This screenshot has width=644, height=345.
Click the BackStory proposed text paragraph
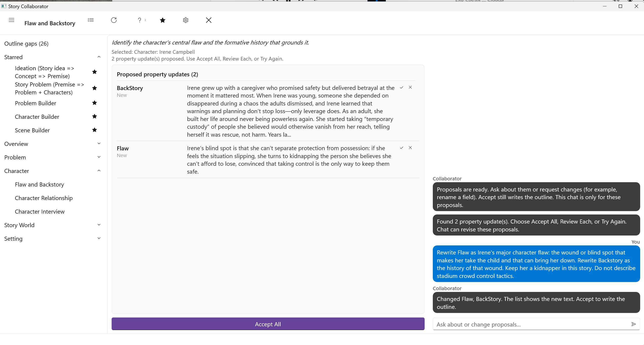290,111
